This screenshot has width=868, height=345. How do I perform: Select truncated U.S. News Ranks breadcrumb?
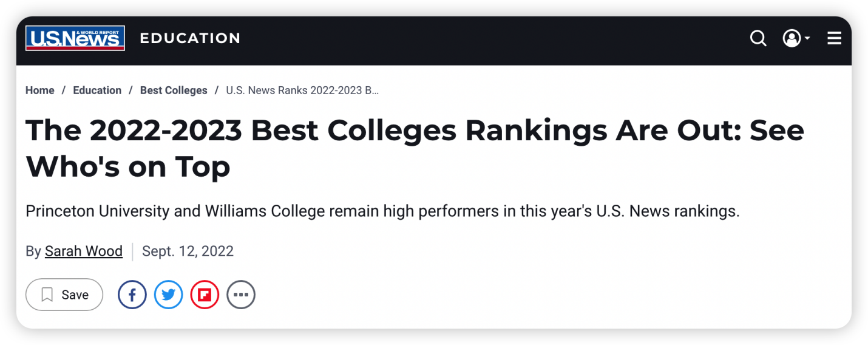coord(302,91)
